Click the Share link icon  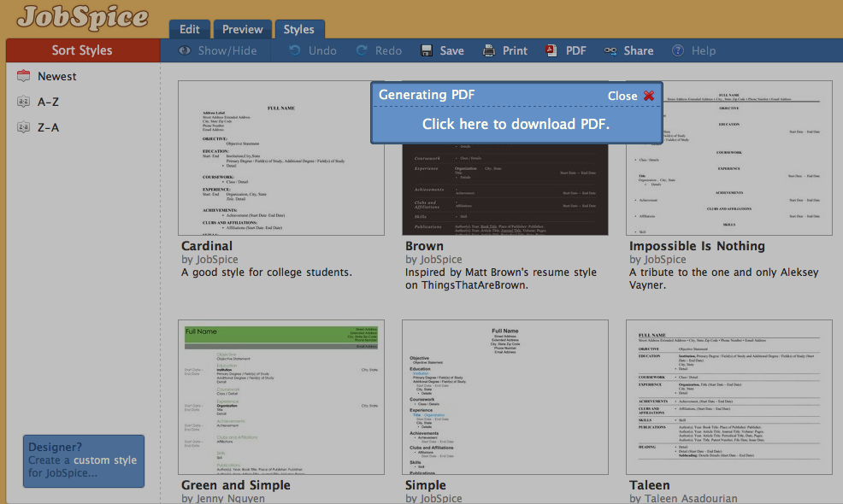(610, 50)
